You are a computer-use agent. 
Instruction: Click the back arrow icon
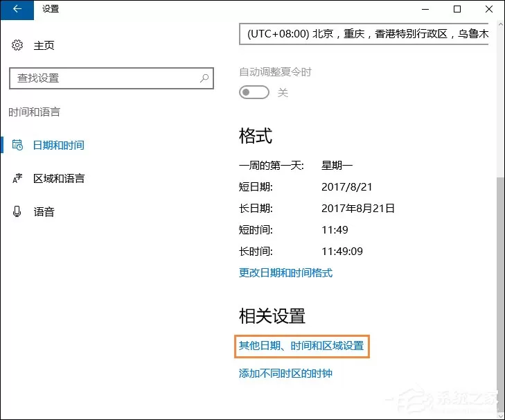pos(17,9)
